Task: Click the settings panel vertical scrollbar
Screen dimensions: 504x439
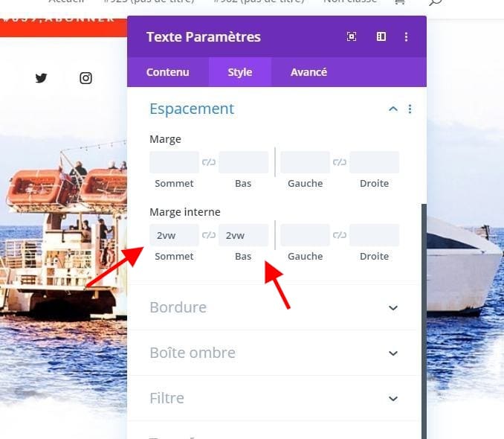Action: coord(424,321)
